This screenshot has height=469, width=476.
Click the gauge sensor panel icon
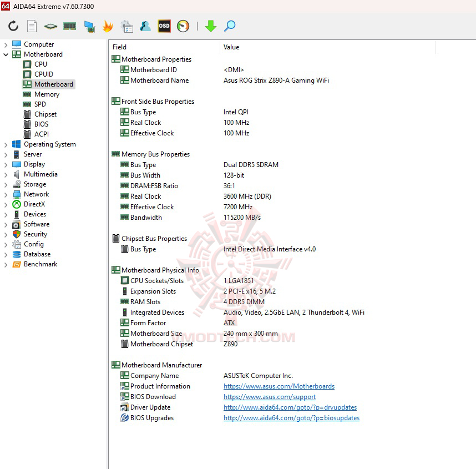(x=183, y=26)
